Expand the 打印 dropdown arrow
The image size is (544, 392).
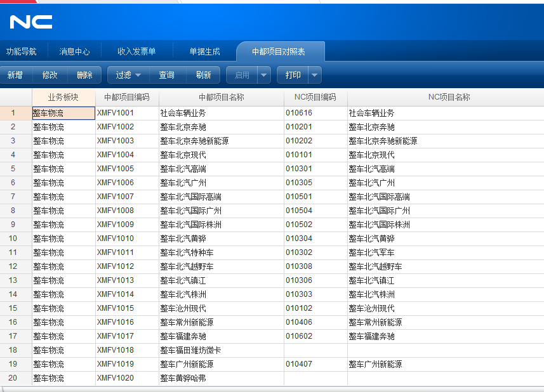click(x=315, y=75)
